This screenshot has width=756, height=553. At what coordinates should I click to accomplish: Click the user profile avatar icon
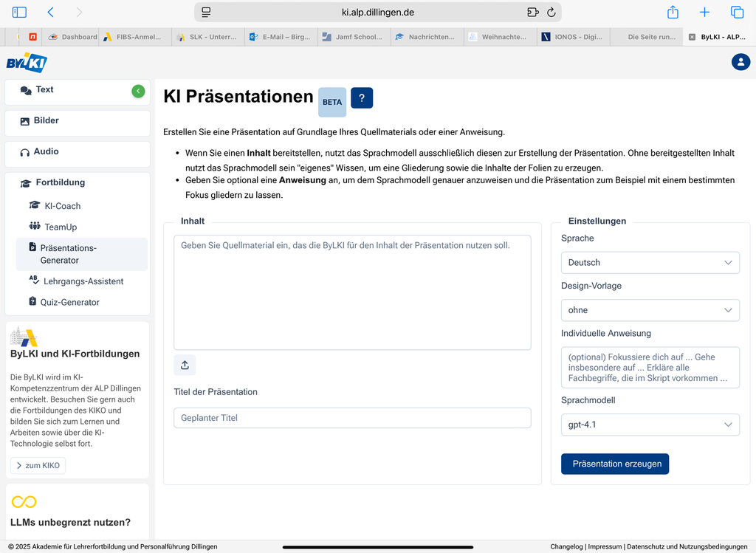[740, 62]
